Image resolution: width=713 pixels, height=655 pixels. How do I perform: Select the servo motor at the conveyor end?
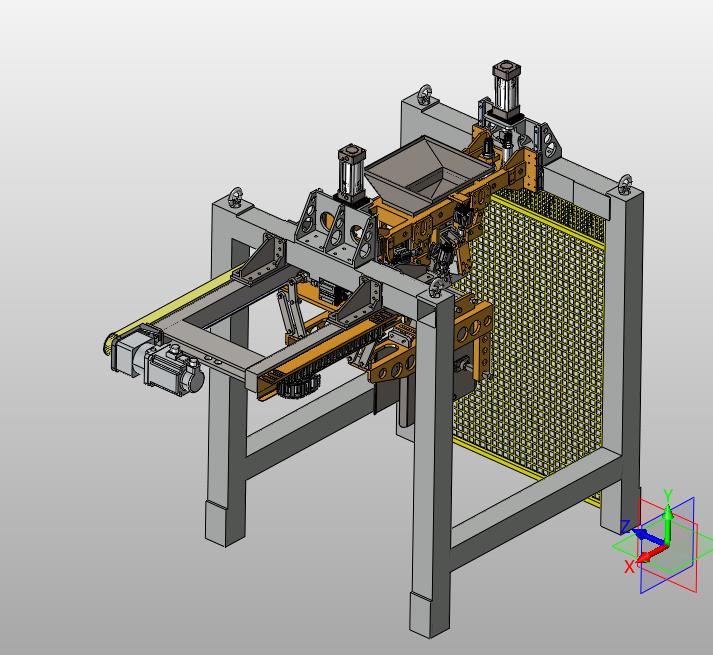[174, 370]
